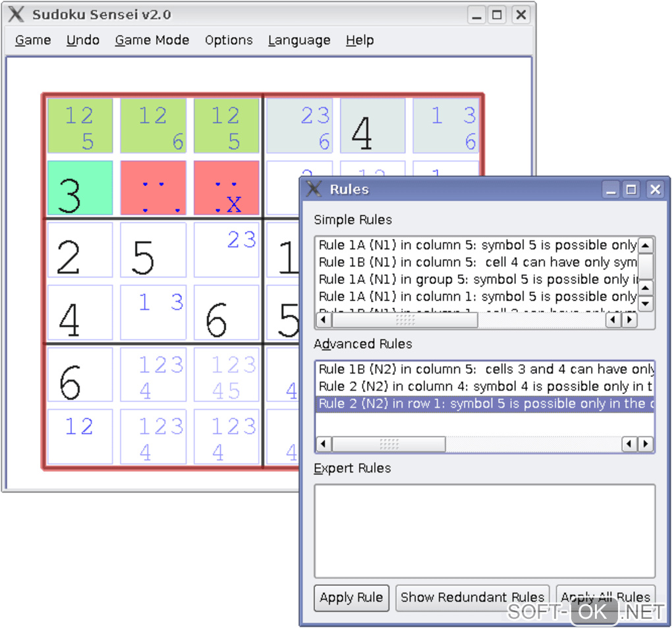
Task: Click the cell with large 2 in third row
Action: (x=80, y=250)
